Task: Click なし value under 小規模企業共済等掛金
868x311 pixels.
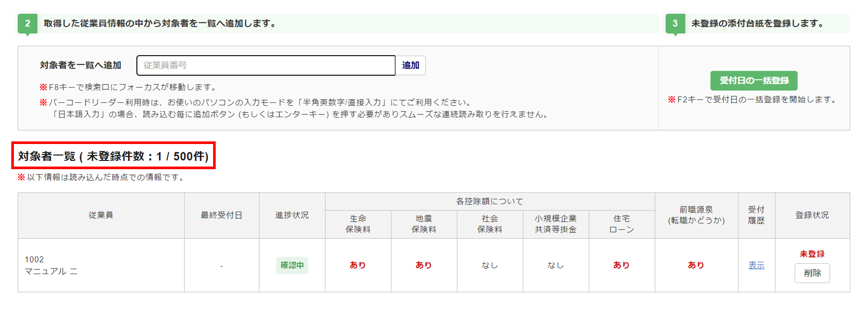Action: 556,265
